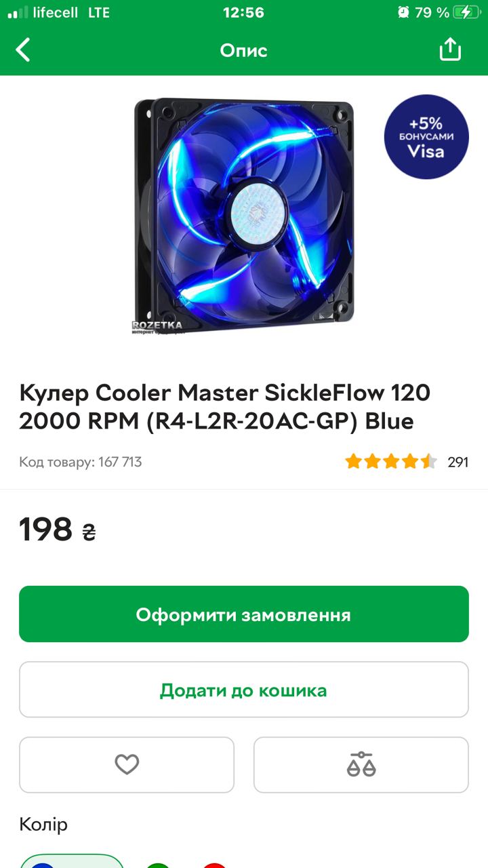Viewport: 488px width, 868px height.
Task: Tap the 198 ₴ price
Action: pyautogui.click(x=58, y=530)
